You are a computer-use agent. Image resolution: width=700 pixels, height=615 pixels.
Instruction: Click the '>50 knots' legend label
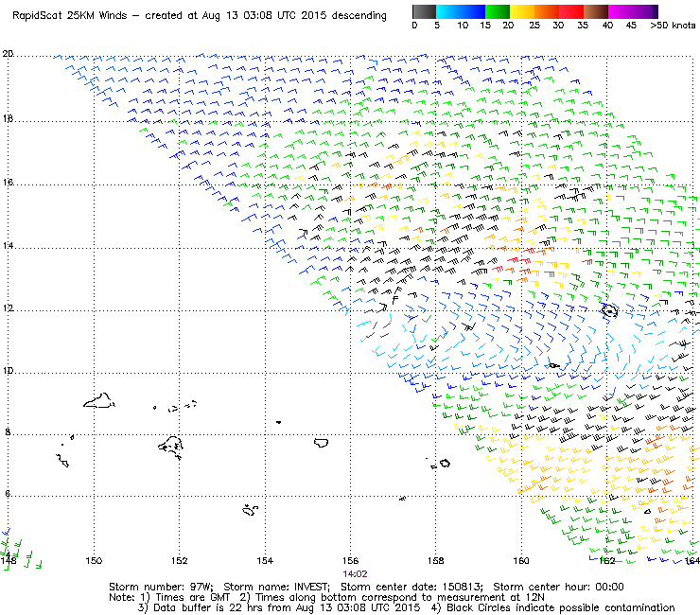click(x=673, y=26)
